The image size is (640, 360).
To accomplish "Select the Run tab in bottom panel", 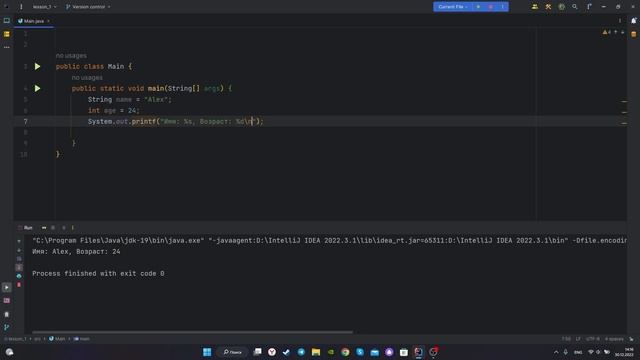I will pyautogui.click(x=25, y=228).
